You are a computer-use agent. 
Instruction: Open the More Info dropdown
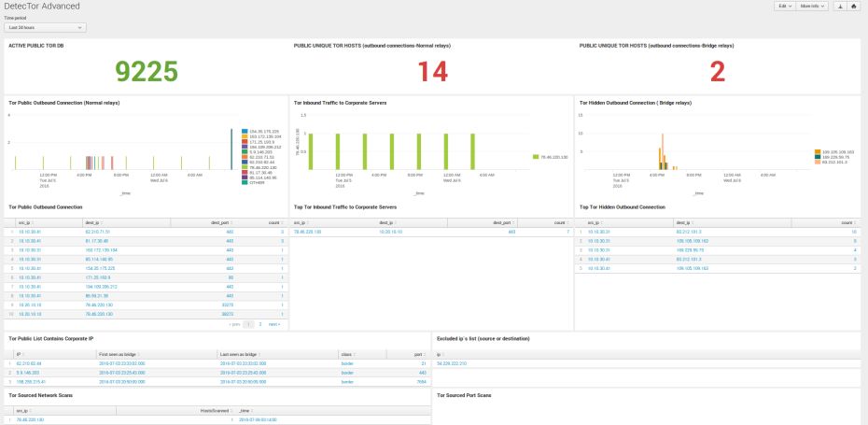tap(812, 7)
